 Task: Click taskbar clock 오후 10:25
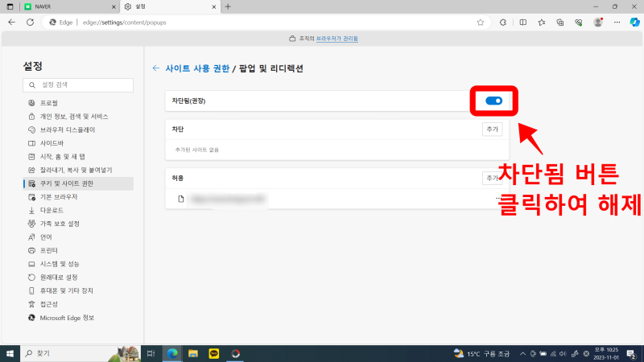[606, 354]
